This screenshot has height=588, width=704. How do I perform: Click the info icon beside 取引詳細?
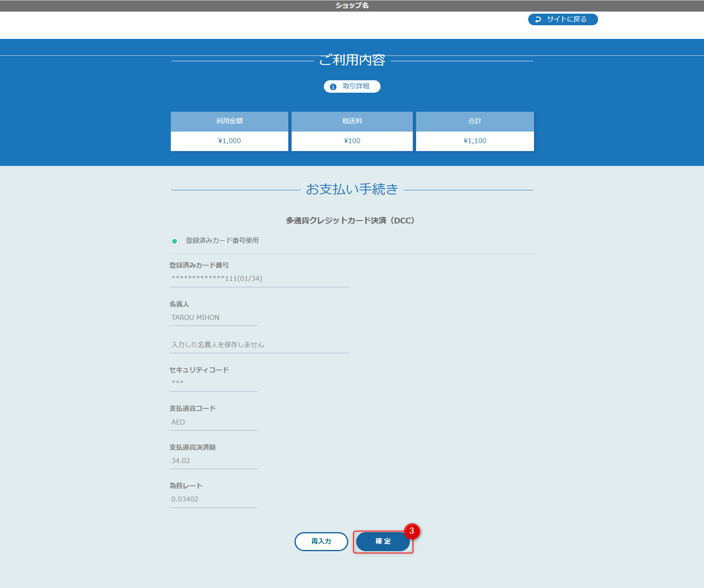coord(333,86)
